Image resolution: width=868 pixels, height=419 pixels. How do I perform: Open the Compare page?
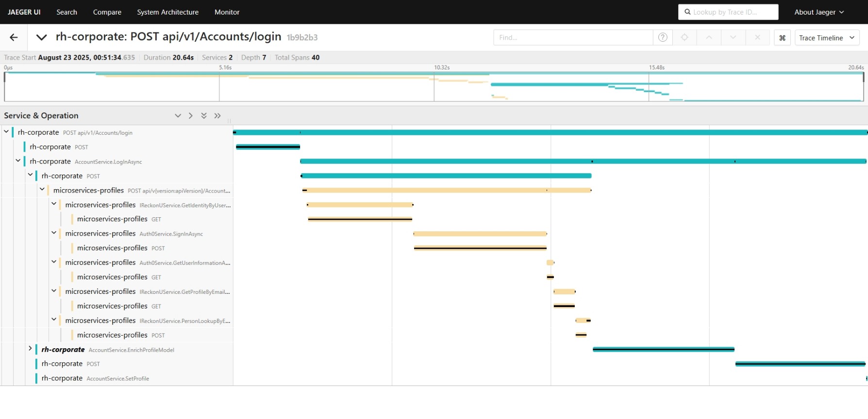pos(107,12)
